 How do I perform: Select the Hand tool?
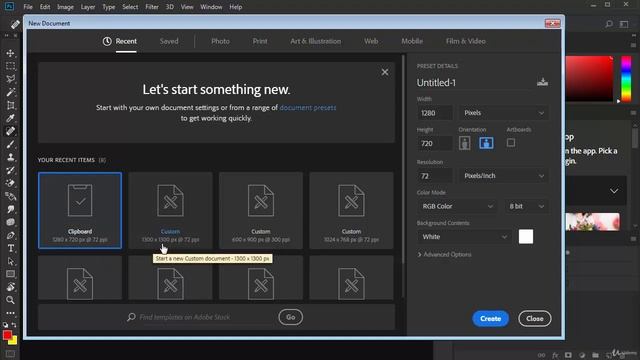tap(10, 287)
